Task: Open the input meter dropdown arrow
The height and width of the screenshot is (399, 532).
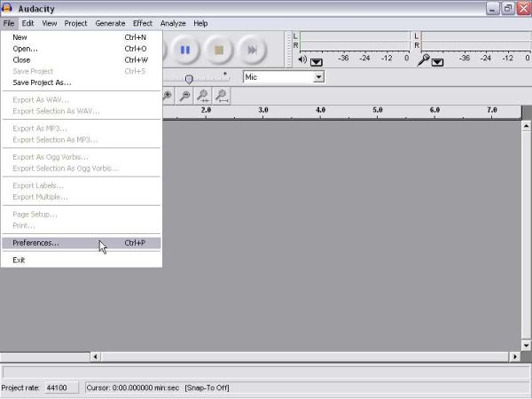Action: point(437,62)
